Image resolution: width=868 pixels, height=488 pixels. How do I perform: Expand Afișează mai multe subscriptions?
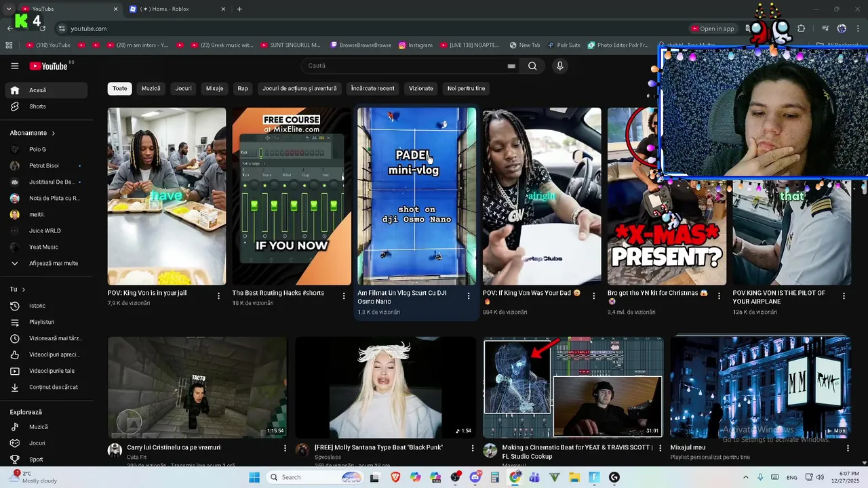[46, 263]
